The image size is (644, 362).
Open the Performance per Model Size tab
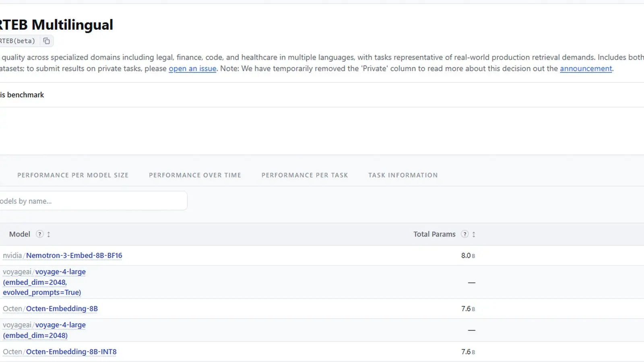coord(73,175)
